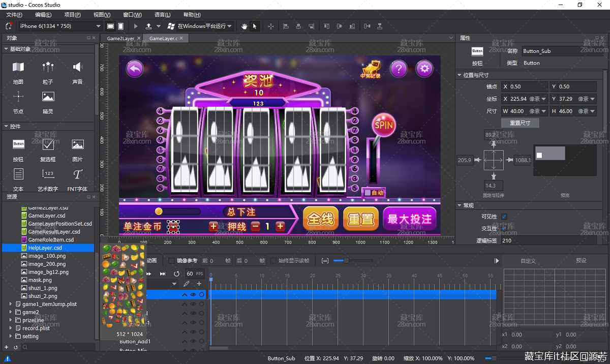The height and width of the screenshot is (364, 610).
Task: Toggle eye visibility on the Button_Add1 row
Action: coord(193,341)
